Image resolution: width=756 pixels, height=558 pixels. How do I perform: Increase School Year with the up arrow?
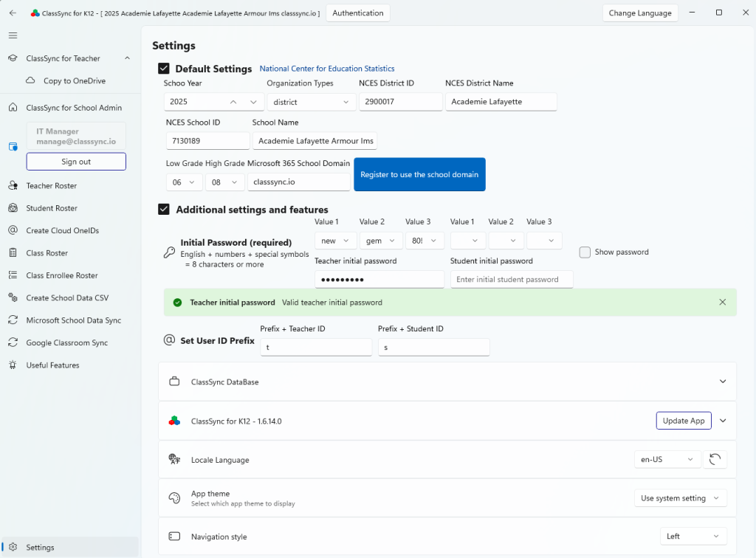[233, 102]
